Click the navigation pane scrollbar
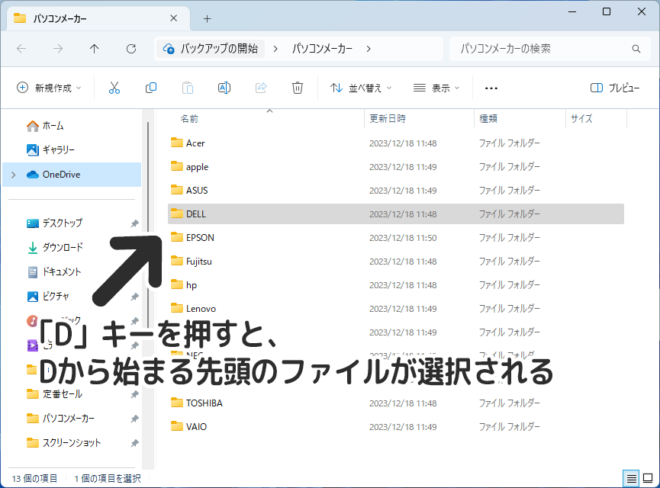 pyautogui.click(x=148, y=177)
